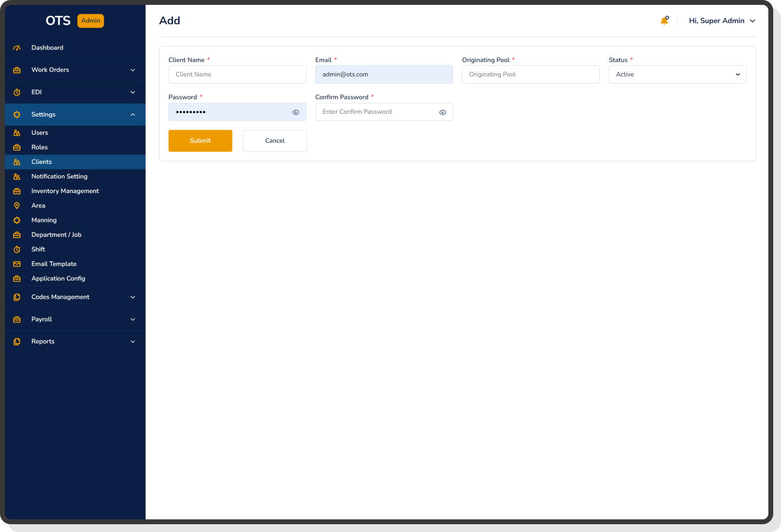781x532 pixels.
Task: Open the Notification Setting page
Action: [x=59, y=176]
